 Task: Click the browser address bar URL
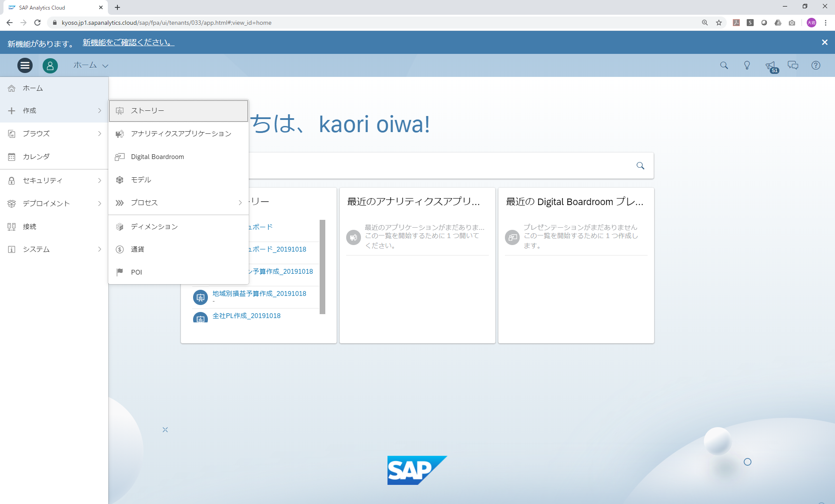click(167, 23)
